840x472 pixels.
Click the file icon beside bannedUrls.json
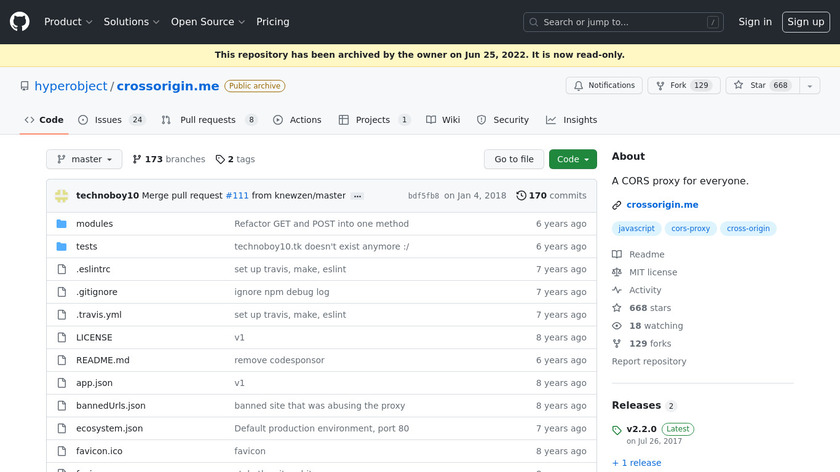pyautogui.click(x=62, y=406)
